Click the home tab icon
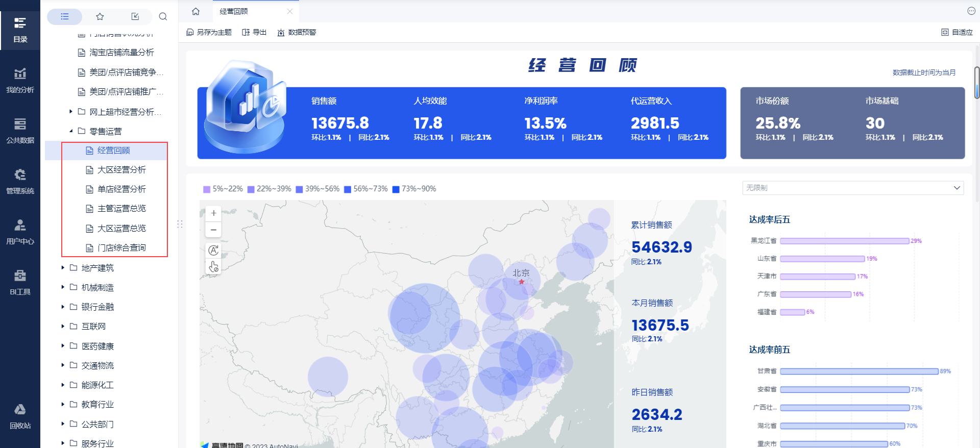This screenshot has width=980, height=448. (195, 11)
